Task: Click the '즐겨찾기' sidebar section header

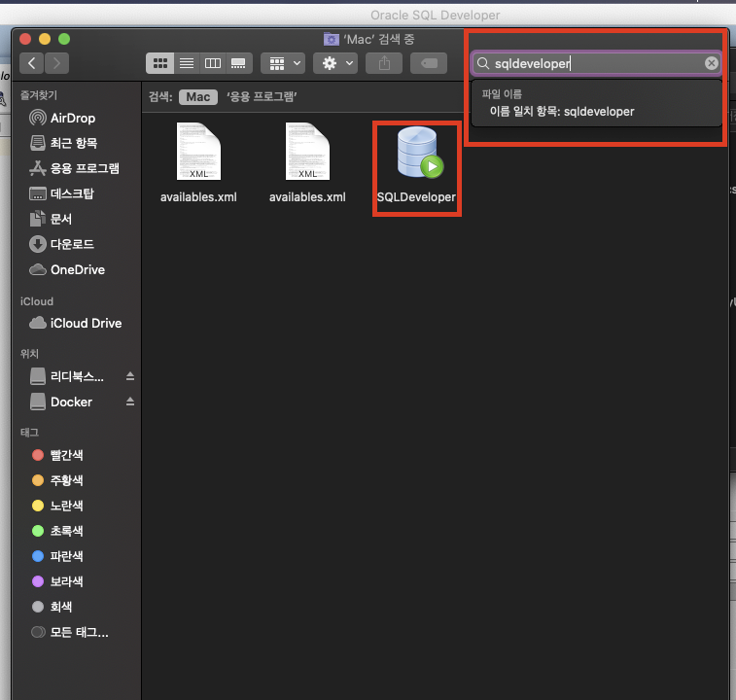Action: [x=39, y=95]
